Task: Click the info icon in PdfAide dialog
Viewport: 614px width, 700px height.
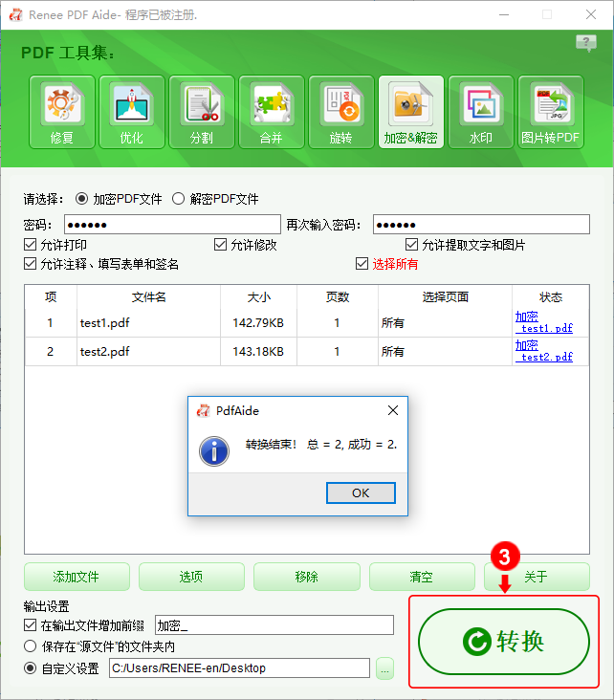Action: click(x=214, y=451)
